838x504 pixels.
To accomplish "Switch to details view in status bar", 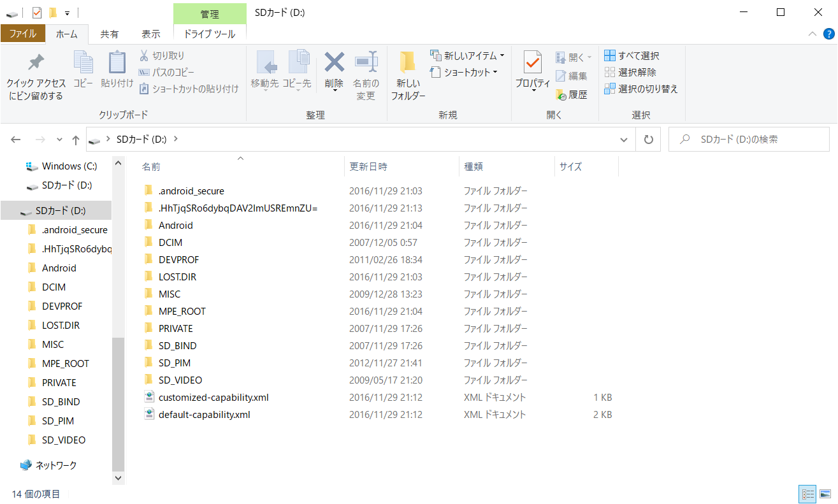I will coord(808,494).
